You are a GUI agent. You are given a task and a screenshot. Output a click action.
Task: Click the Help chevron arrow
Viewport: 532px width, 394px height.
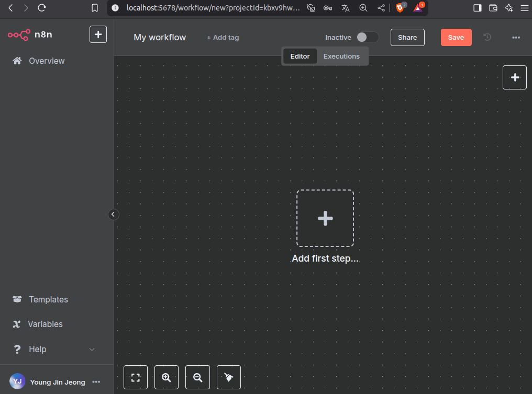(92, 349)
